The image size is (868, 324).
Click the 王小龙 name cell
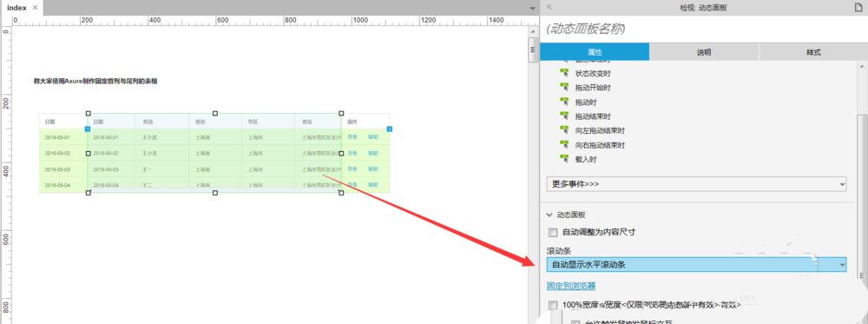(x=150, y=153)
